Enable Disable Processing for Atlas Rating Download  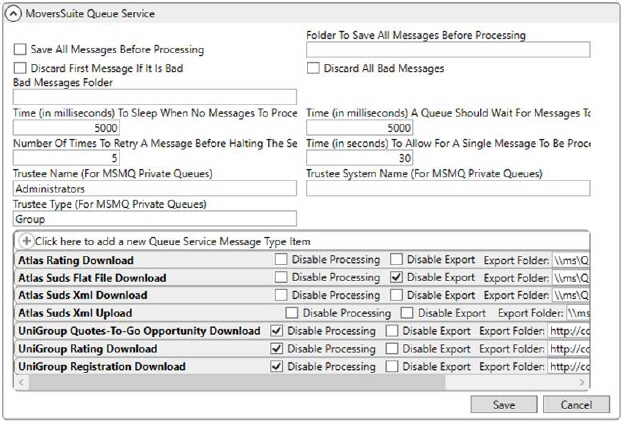[x=281, y=260]
